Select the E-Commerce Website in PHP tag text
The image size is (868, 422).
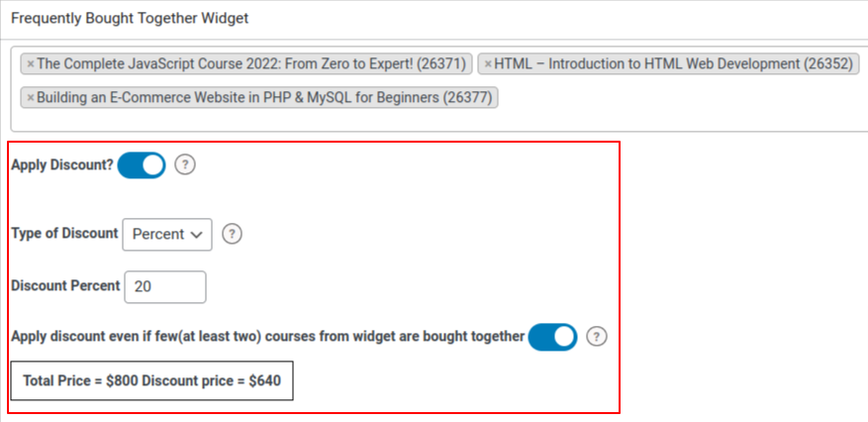tap(264, 98)
